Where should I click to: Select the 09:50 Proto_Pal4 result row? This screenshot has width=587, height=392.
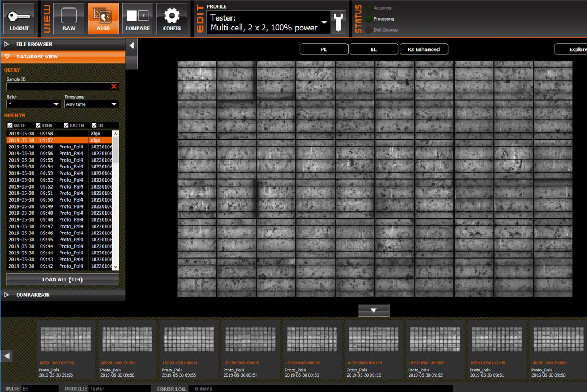pos(60,200)
